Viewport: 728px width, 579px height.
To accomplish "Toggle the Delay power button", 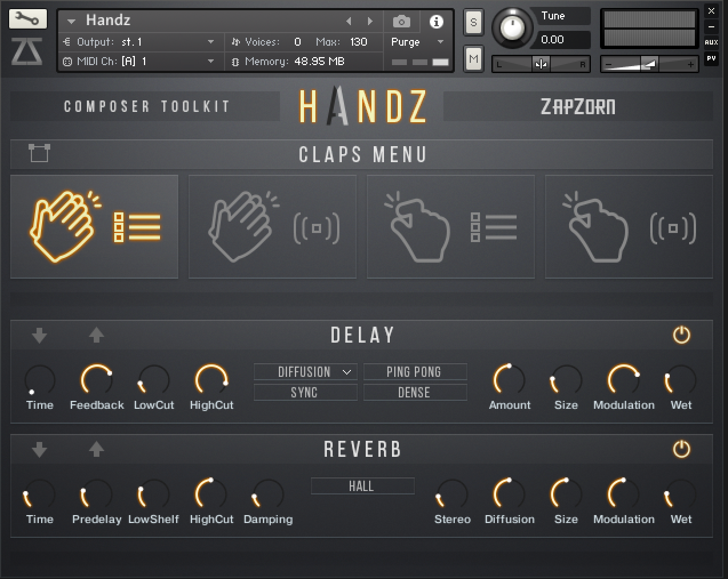I will pos(681,335).
